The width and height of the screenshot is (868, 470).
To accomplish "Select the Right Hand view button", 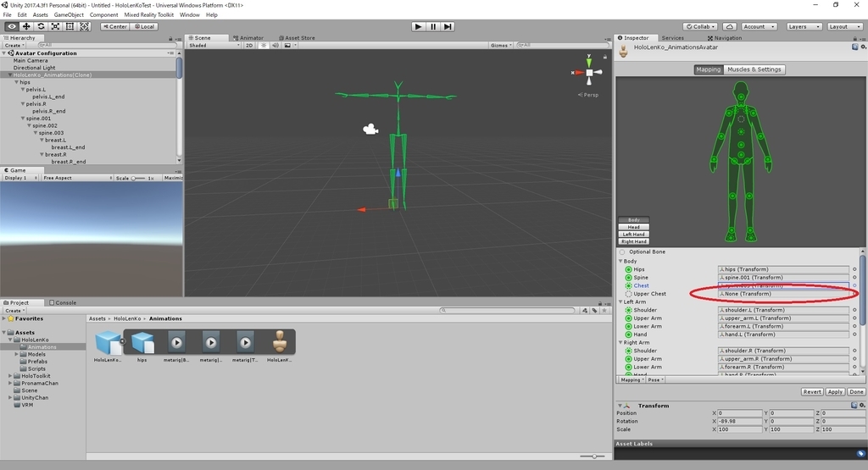I will [633, 241].
